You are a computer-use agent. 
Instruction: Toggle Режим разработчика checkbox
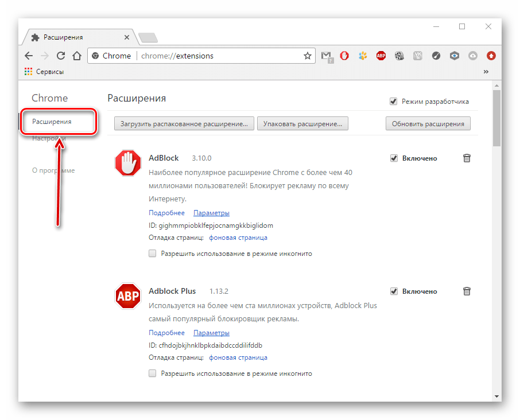click(394, 102)
